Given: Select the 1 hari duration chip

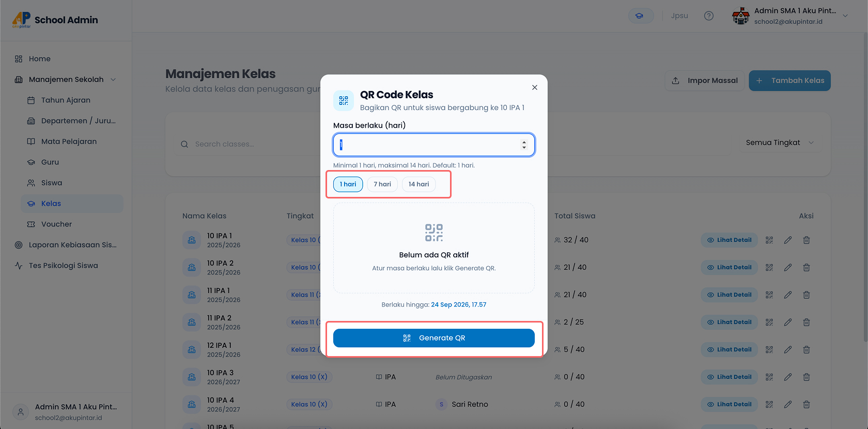Looking at the screenshot, I should point(348,184).
